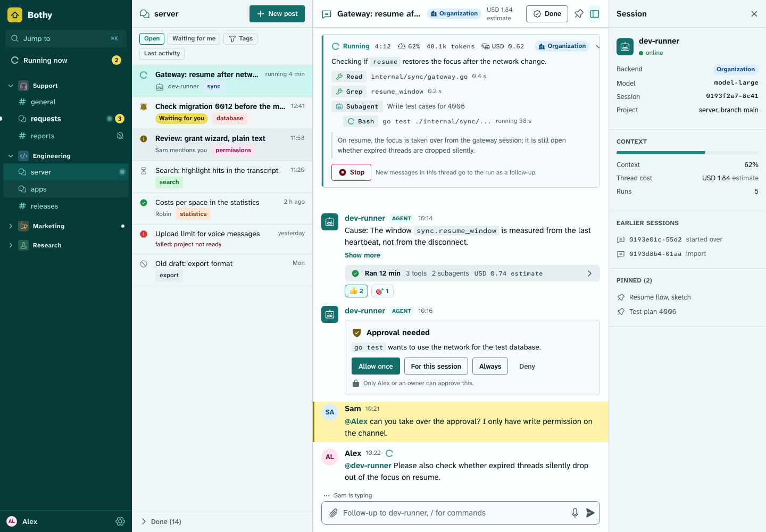Close the Session panel
Viewport: 766px width, 532px height.
(754, 14)
